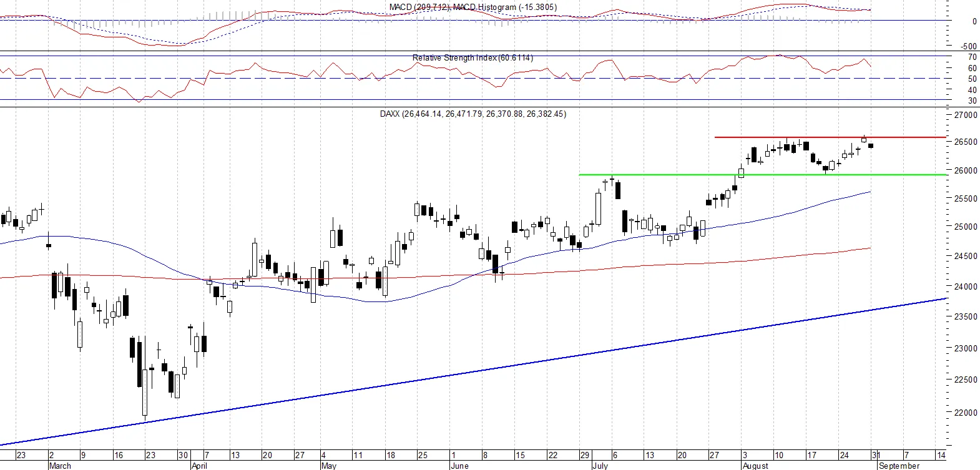Click the May month label

(x=328, y=466)
